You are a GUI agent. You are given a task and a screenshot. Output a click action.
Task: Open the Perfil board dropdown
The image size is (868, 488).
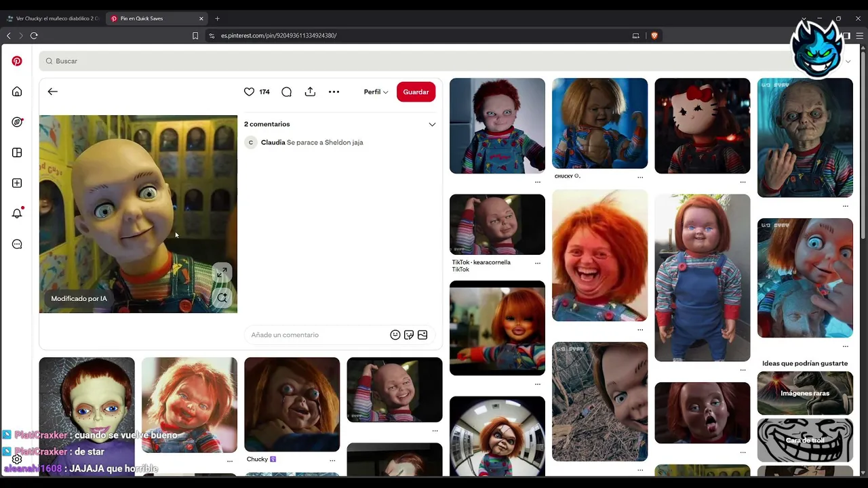(x=376, y=91)
